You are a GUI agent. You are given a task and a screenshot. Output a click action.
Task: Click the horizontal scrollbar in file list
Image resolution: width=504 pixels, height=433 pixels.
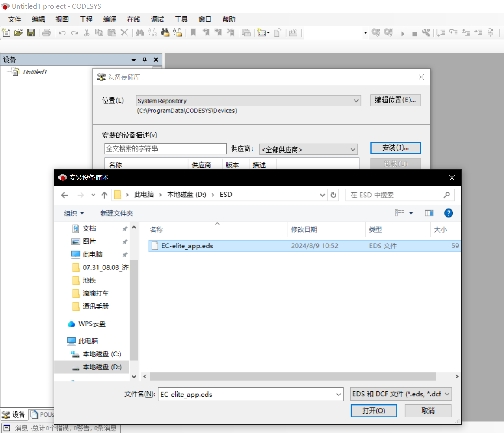point(293,377)
